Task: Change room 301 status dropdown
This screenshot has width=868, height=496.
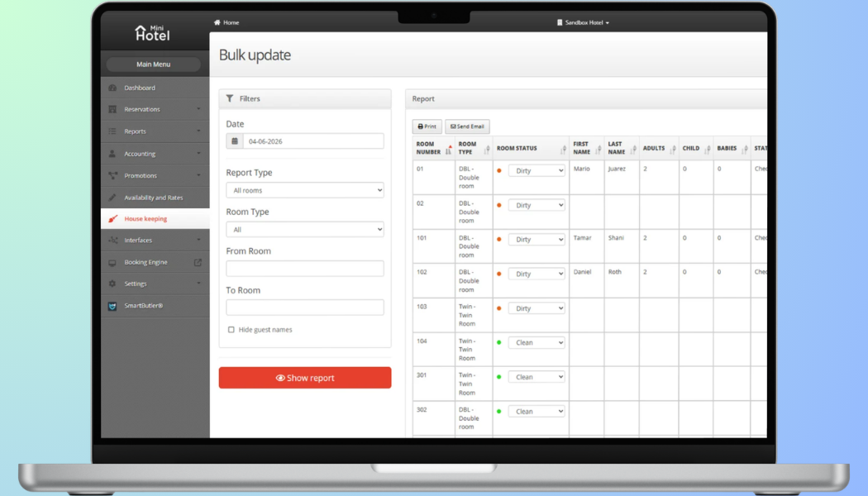Action: 537,377
